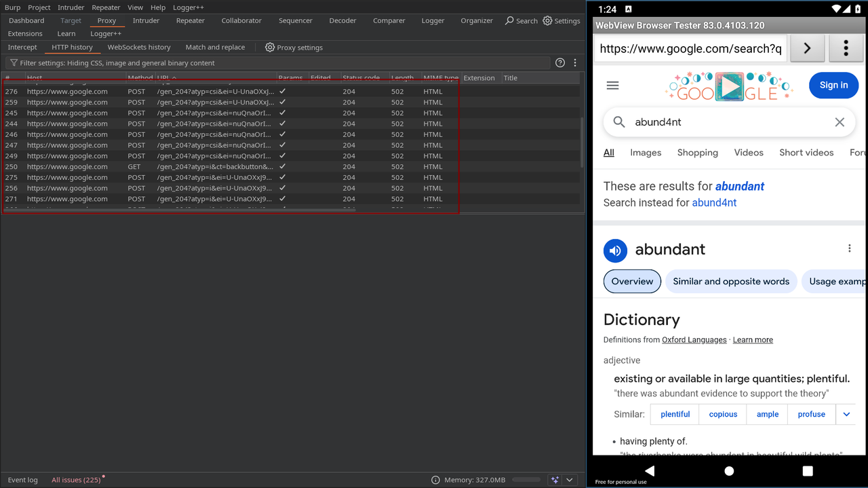The height and width of the screenshot is (488, 868).
Task: Click the WebView go arrow button
Action: 807,49
